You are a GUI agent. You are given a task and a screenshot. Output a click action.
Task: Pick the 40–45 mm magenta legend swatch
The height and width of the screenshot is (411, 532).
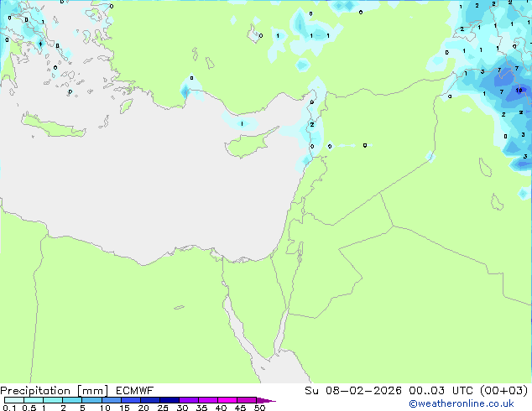[x=227, y=400]
